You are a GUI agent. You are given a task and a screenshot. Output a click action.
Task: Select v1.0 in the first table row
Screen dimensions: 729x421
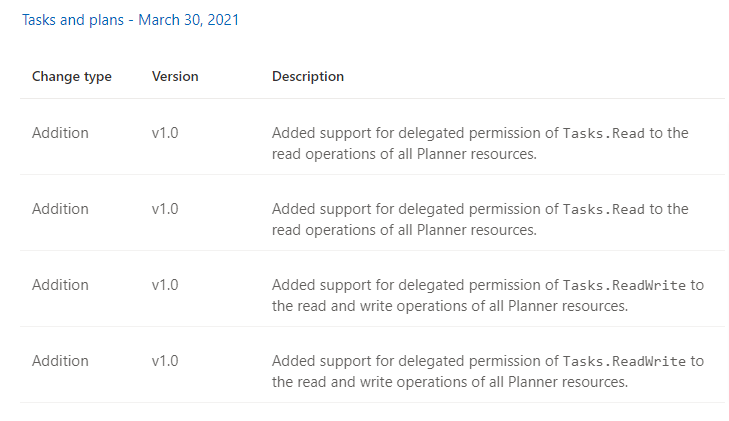coord(165,133)
